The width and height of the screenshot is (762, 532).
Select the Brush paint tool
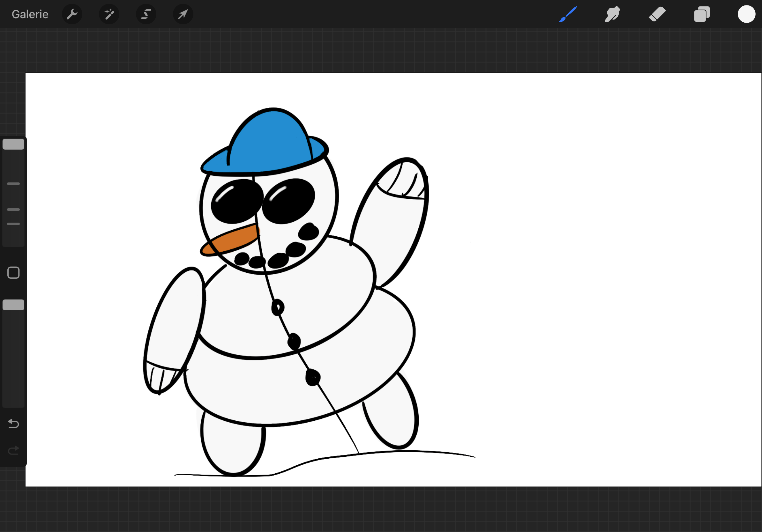point(568,14)
